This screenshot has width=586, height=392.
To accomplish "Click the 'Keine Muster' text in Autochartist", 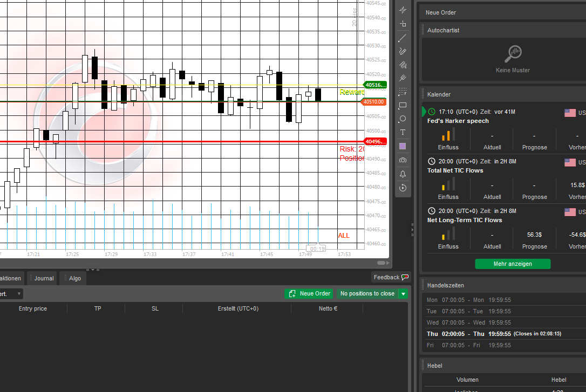I will [x=513, y=70].
